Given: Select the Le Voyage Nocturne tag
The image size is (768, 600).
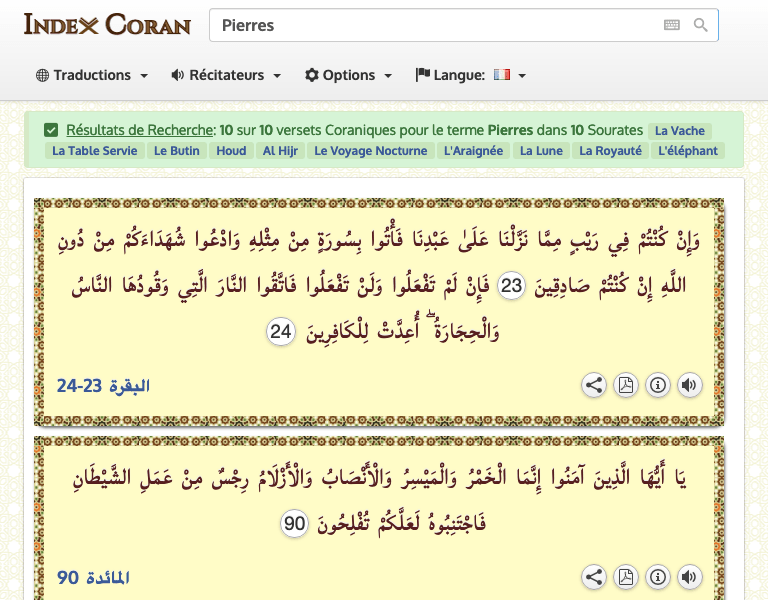Looking at the screenshot, I should click(x=373, y=151).
